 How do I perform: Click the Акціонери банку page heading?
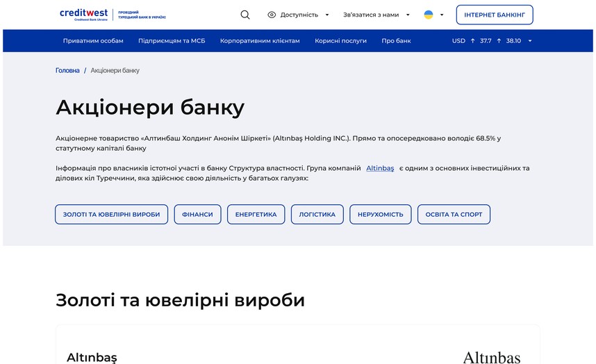(x=150, y=107)
